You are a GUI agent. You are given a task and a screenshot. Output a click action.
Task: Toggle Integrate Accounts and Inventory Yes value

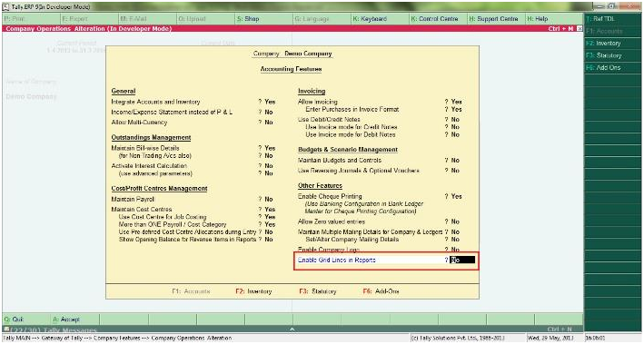point(270,102)
